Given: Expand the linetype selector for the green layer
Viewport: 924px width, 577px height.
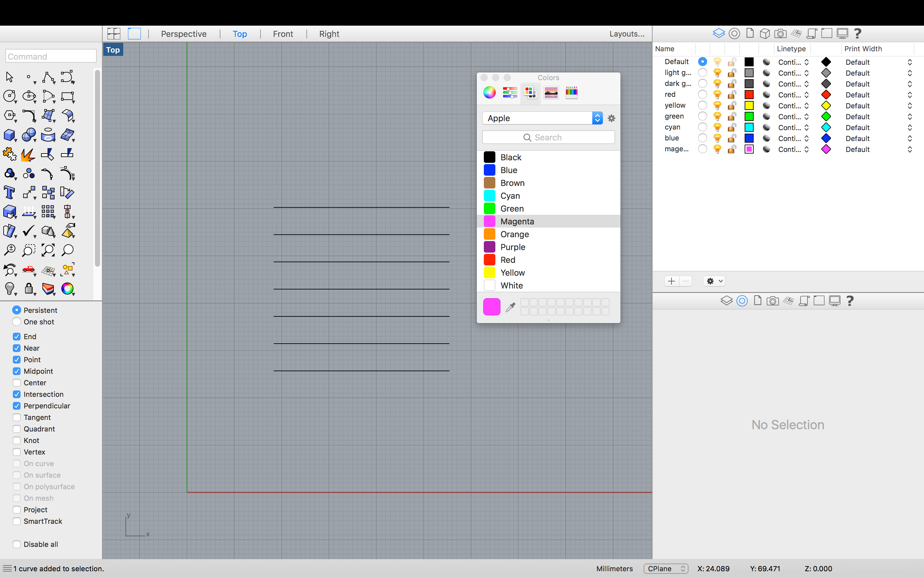Looking at the screenshot, I should click(x=806, y=116).
